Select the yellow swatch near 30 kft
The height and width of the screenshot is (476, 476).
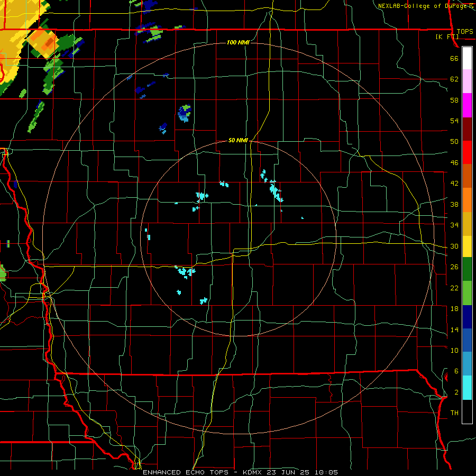click(467, 246)
